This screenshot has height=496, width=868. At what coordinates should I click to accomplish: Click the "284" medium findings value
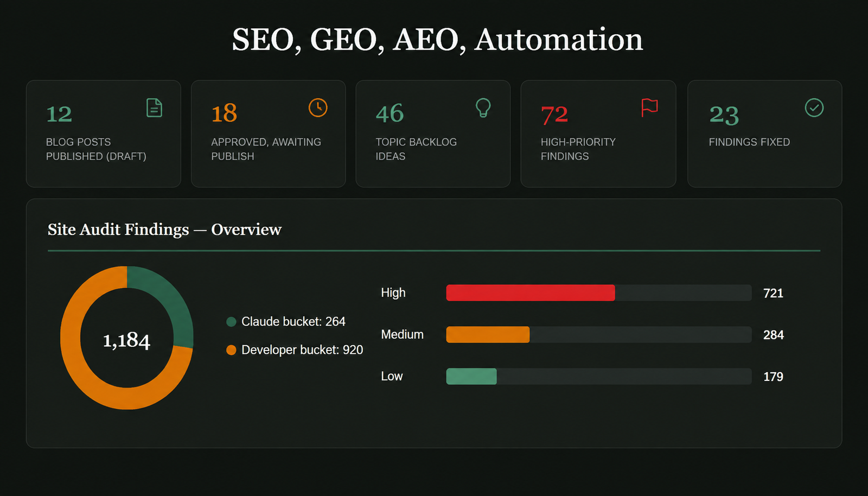coord(774,335)
